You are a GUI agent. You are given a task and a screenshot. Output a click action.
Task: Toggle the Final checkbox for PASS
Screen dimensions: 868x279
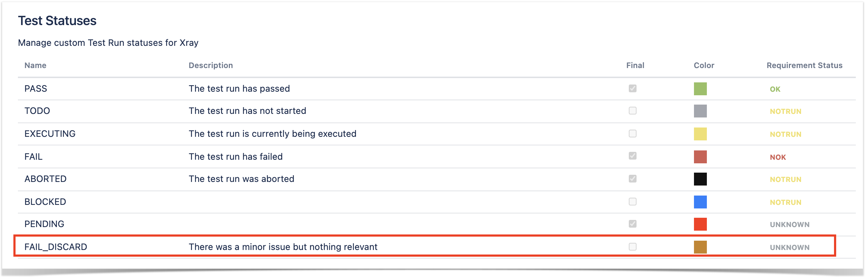tap(633, 88)
